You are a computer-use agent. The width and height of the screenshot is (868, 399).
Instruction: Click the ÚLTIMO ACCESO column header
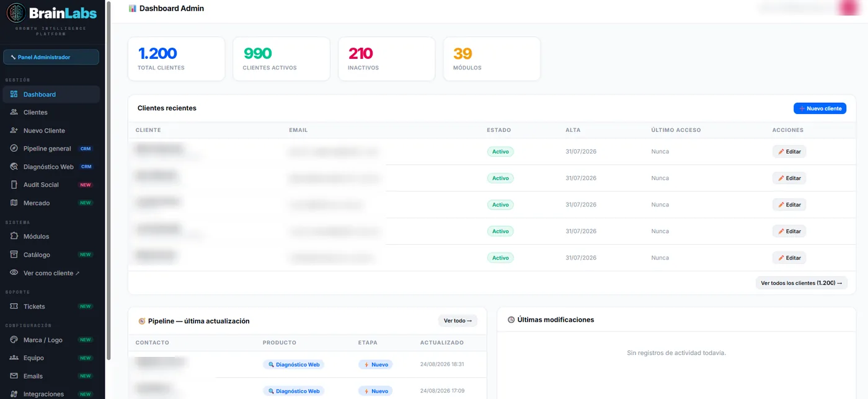[676, 130]
